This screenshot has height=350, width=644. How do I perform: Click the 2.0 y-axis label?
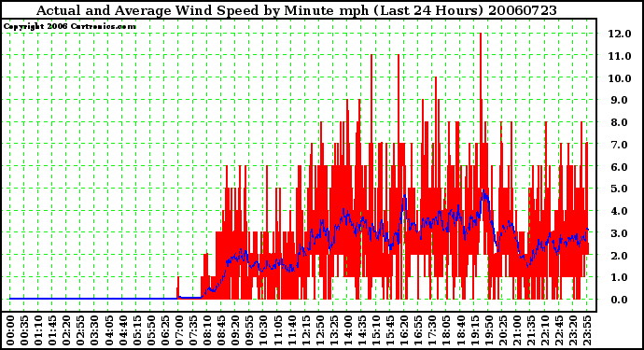620,256
